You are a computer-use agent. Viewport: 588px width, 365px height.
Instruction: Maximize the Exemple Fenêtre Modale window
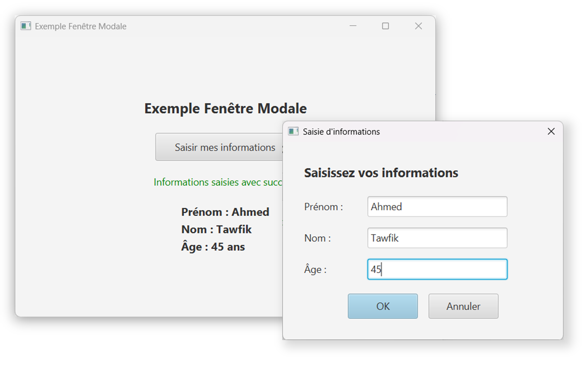tap(386, 25)
